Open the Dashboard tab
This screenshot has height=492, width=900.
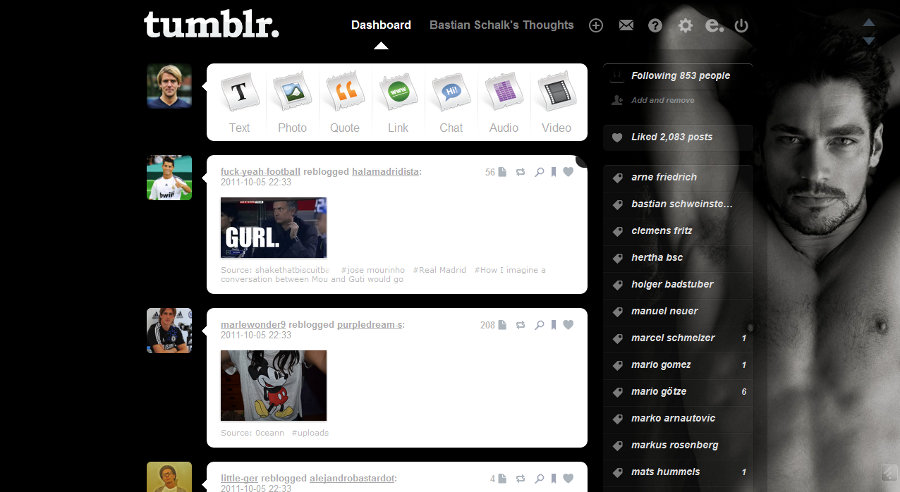tap(381, 25)
